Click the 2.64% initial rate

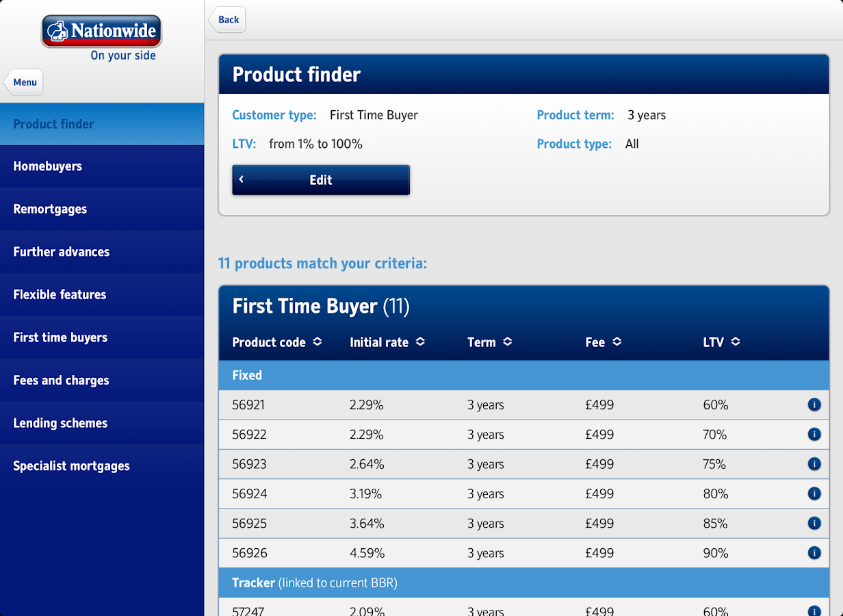click(367, 464)
